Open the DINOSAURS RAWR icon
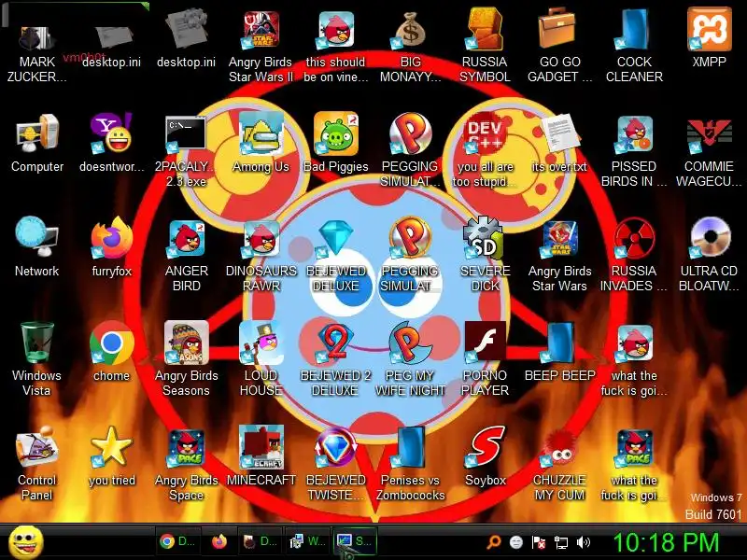This screenshot has height=560, width=747. (261, 238)
